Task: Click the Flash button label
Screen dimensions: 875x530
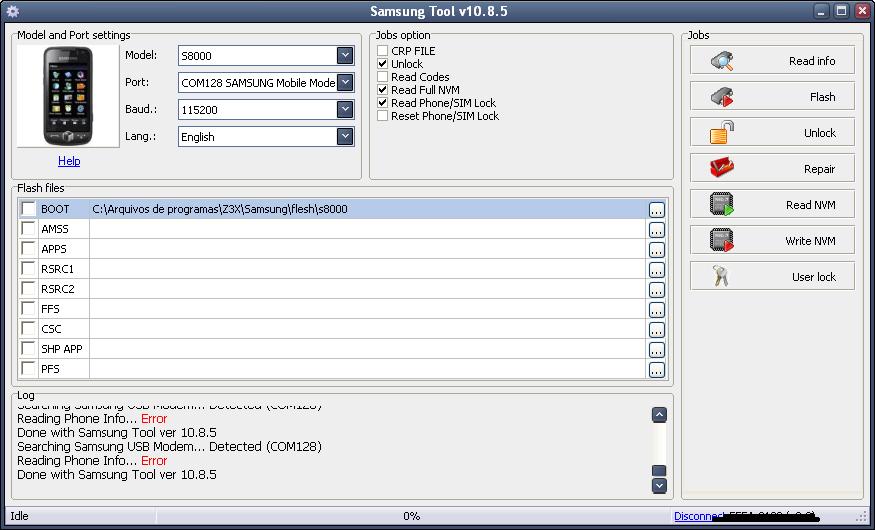Action: tap(823, 97)
